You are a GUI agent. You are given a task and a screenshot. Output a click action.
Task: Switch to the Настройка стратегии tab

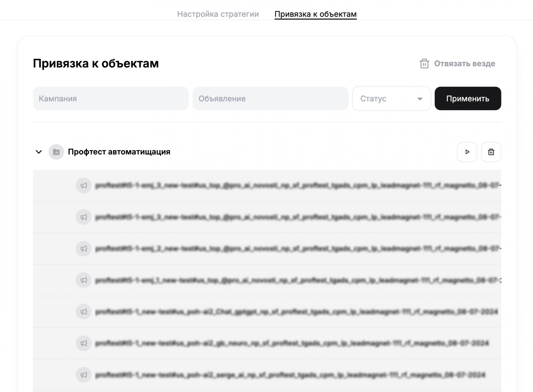(218, 14)
